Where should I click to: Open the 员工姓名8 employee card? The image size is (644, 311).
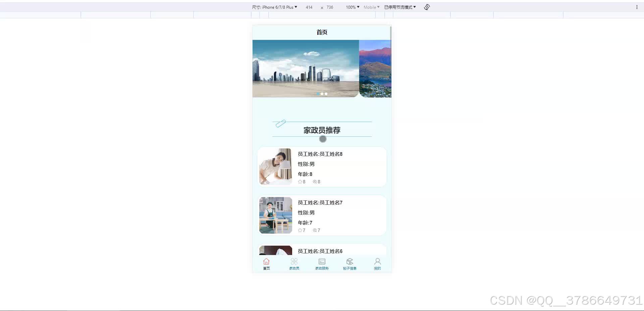click(322, 167)
